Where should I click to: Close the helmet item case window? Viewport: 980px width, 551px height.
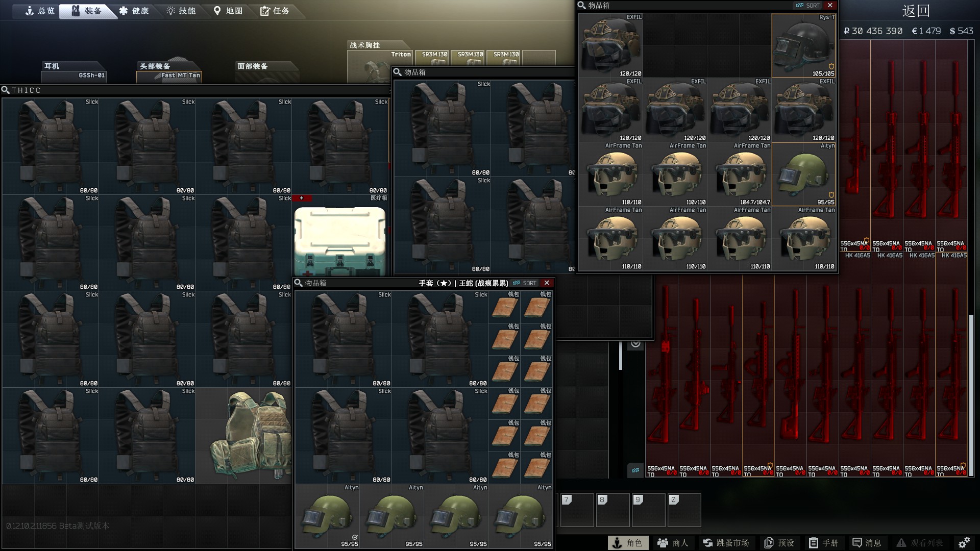click(830, 6)
